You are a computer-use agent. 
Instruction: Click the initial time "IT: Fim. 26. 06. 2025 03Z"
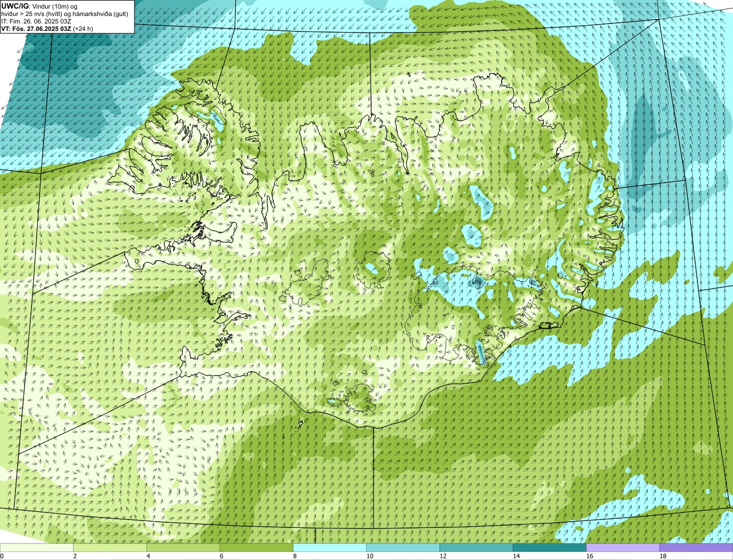(x=37, y=21)
